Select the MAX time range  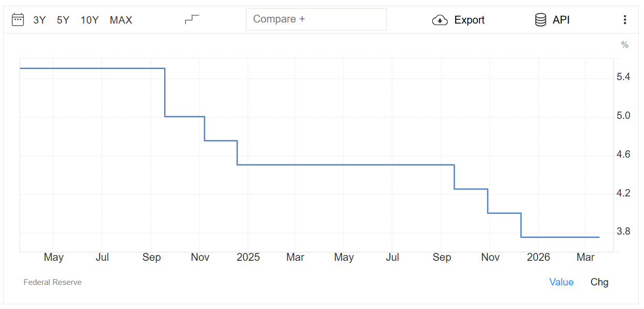(x=121, y=20)
